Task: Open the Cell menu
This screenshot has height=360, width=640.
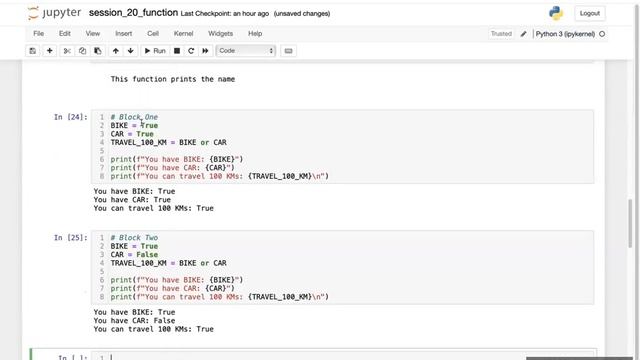Action: (153, 33)
